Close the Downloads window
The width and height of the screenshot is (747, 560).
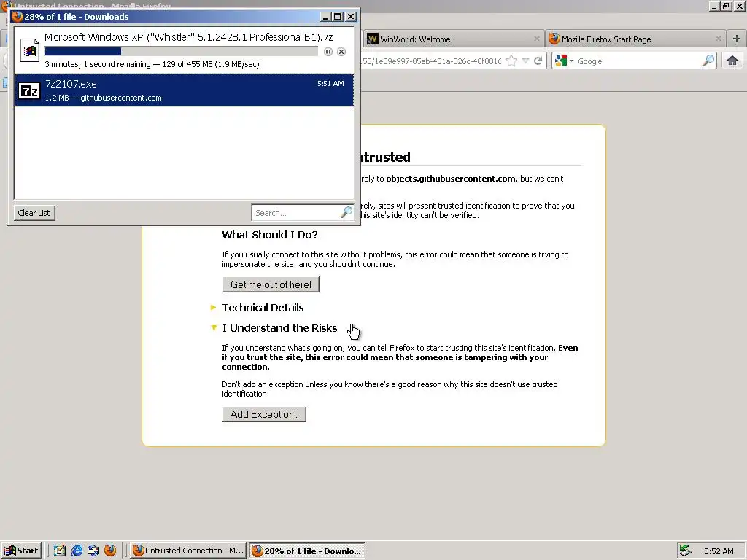[351, 17]
